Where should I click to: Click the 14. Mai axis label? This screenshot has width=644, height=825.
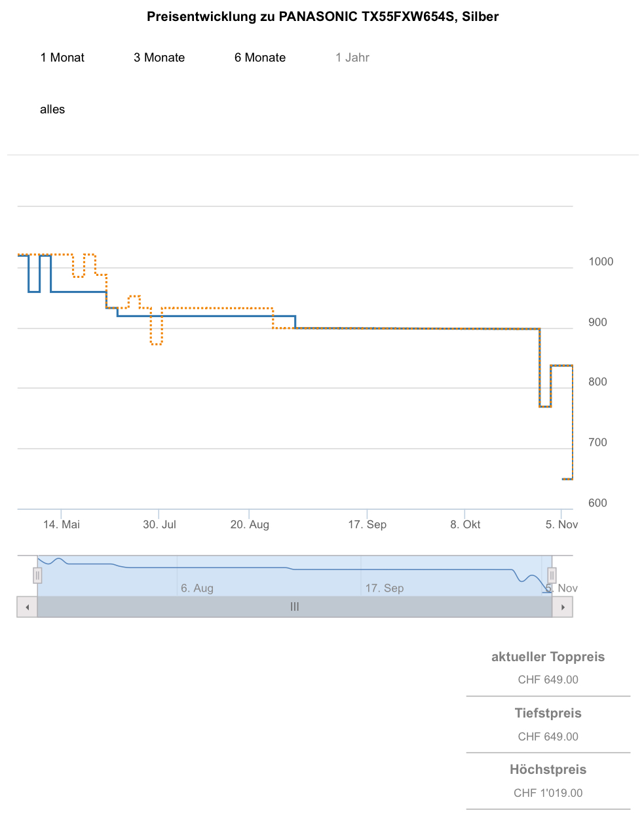(62, 524)
